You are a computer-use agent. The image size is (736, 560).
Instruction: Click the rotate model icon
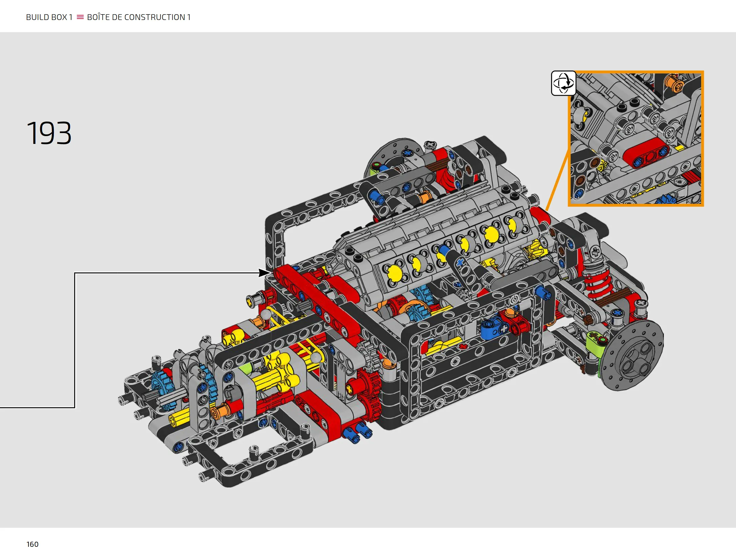[564, 83]
